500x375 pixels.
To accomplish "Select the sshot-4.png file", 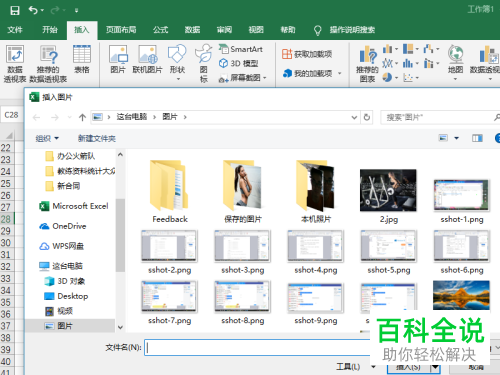I will 316,252.
